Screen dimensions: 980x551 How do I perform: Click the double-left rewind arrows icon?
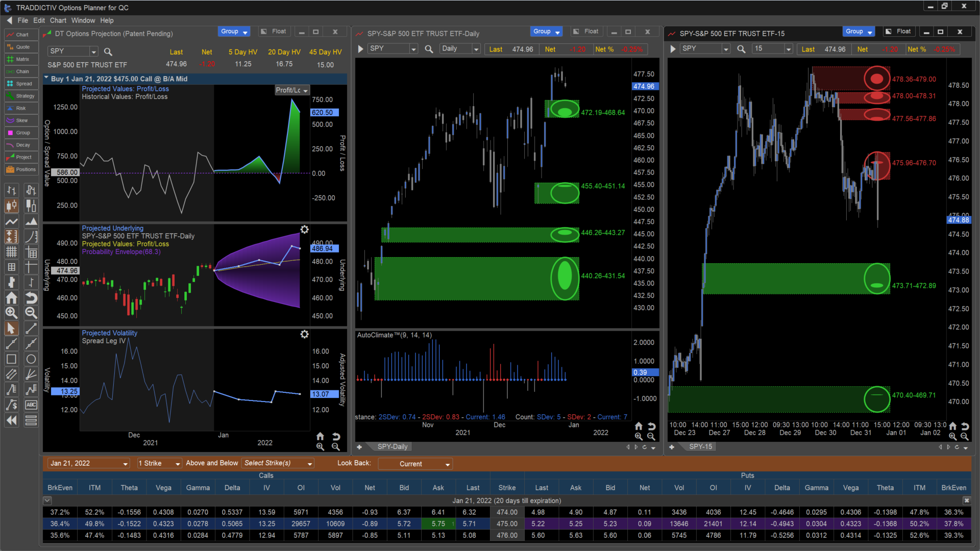click(x=11, y=420)
